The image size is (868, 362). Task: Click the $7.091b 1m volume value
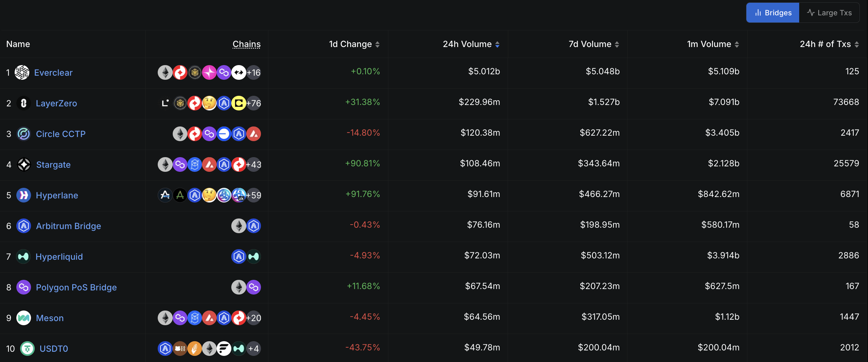point(724,102)
